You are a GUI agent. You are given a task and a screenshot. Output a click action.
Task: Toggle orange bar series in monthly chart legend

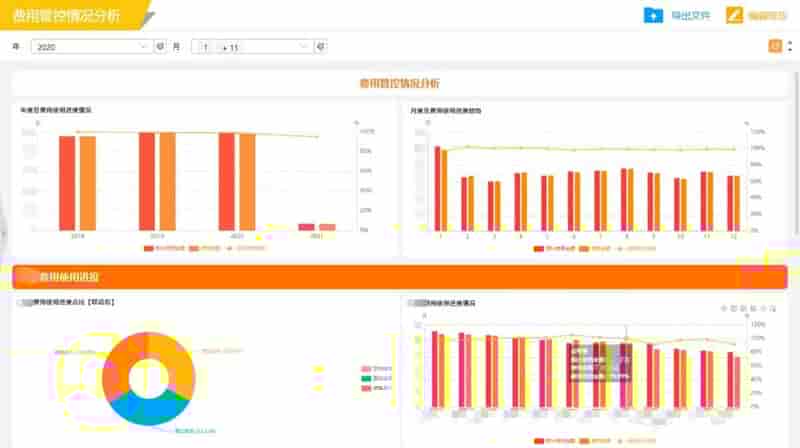595,249
